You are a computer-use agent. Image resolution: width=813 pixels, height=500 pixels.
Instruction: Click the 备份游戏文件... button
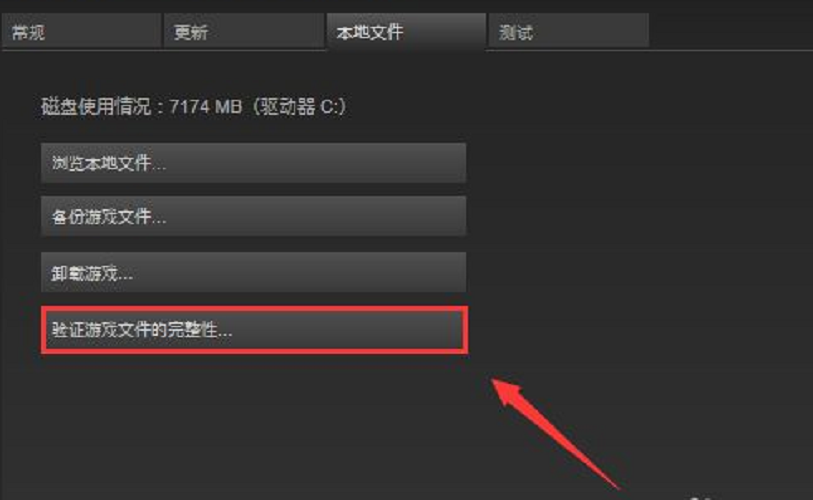[254, 216]
